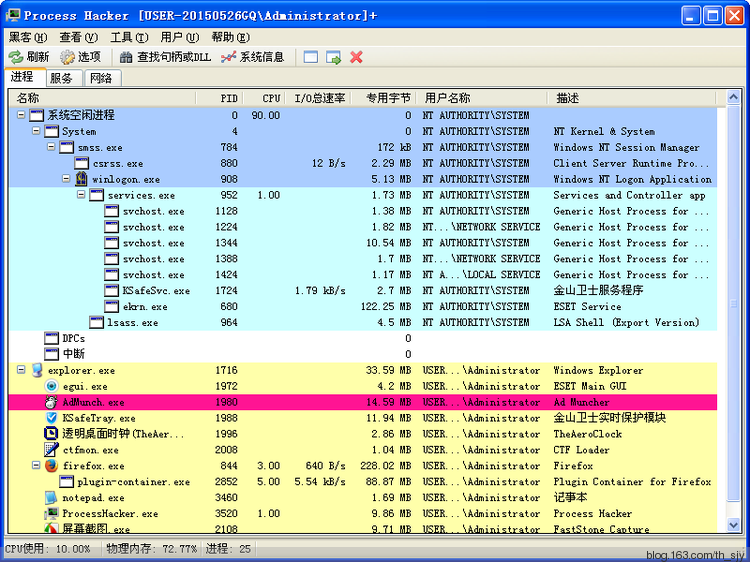Viewport: 750px width, 562px height.
Task: Open the Users (用户) menu
Action: coord(179,37)
